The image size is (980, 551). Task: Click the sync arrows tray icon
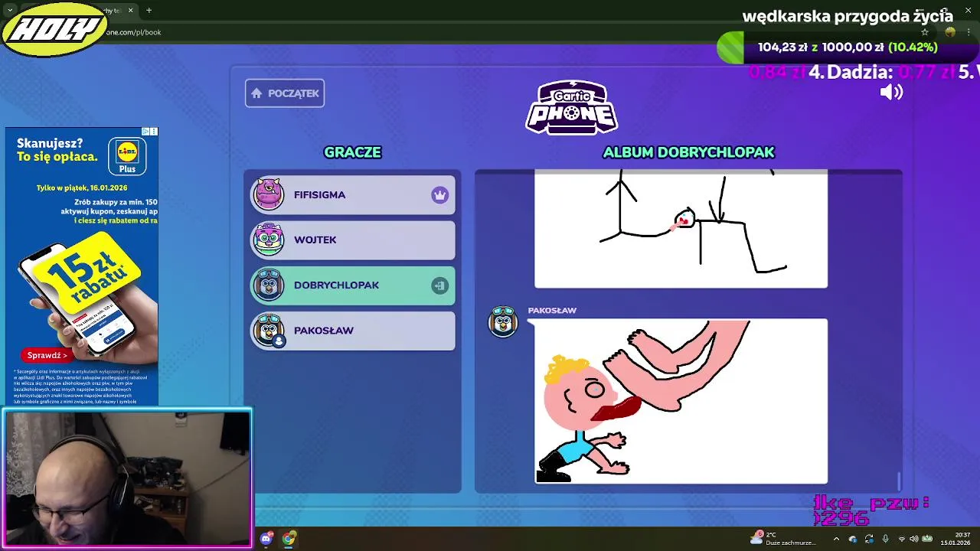869,539
